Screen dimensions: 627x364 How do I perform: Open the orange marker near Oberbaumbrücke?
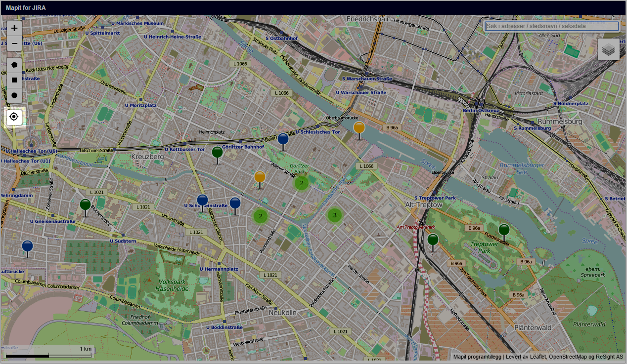359,128
